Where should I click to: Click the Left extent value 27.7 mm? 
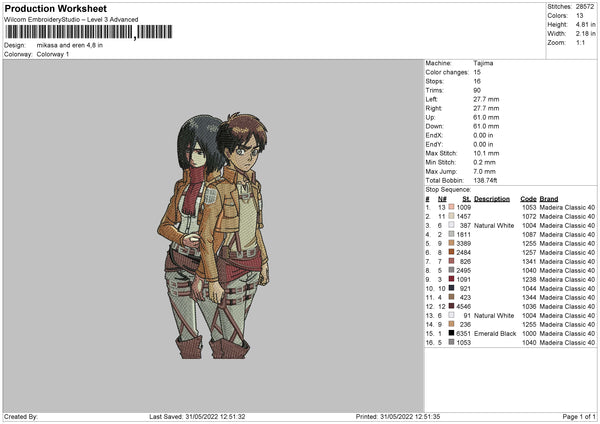(x=486, y=99)
